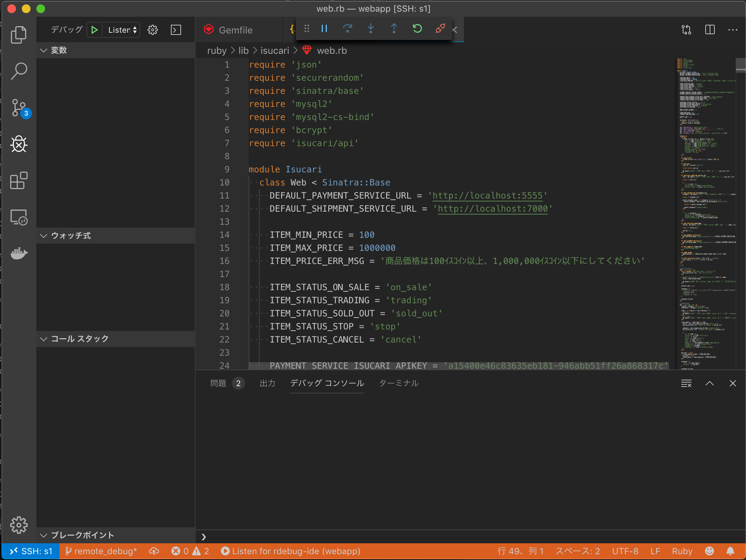The width and height of the screenshot is (746, 560).
Task: Click the editor vertical scrollbar thumb
Action: (x=741, y=65)
